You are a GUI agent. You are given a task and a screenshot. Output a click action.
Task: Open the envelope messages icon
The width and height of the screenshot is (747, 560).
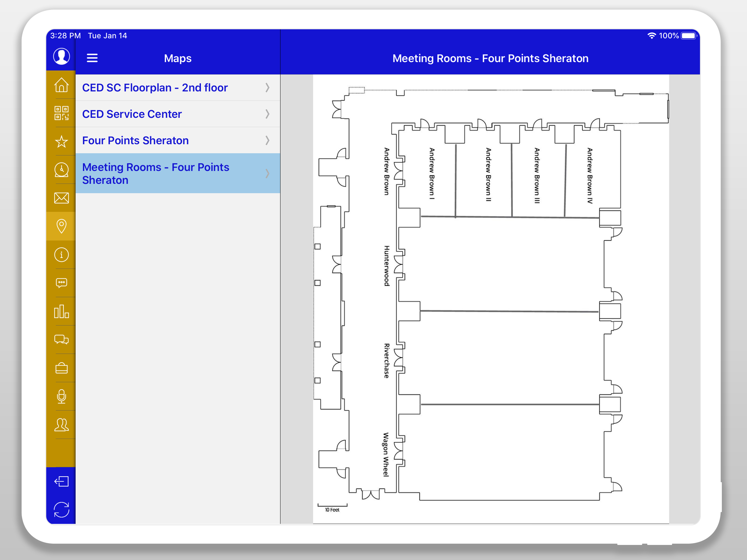[x=62, y=198]
